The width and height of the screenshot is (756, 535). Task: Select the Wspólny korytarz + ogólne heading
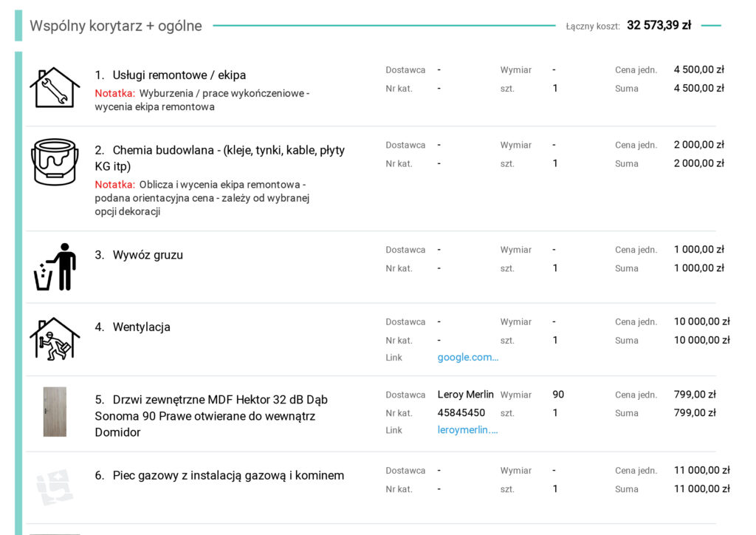tap(116, 26)
